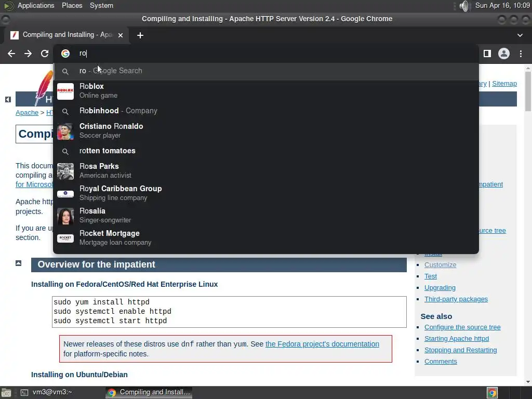Choose the 'ro - Google Search' suggestion
532x399 pixels.
266,71
